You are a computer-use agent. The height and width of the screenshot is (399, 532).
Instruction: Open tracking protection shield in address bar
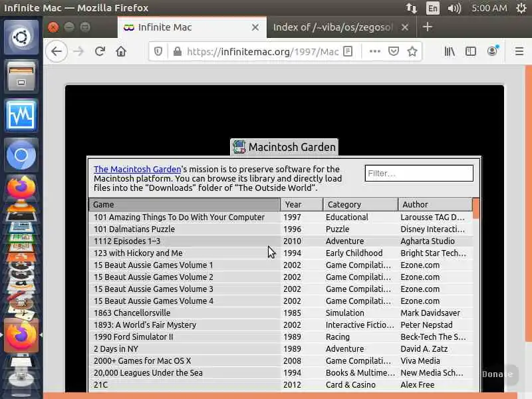(x=158, y=52)
